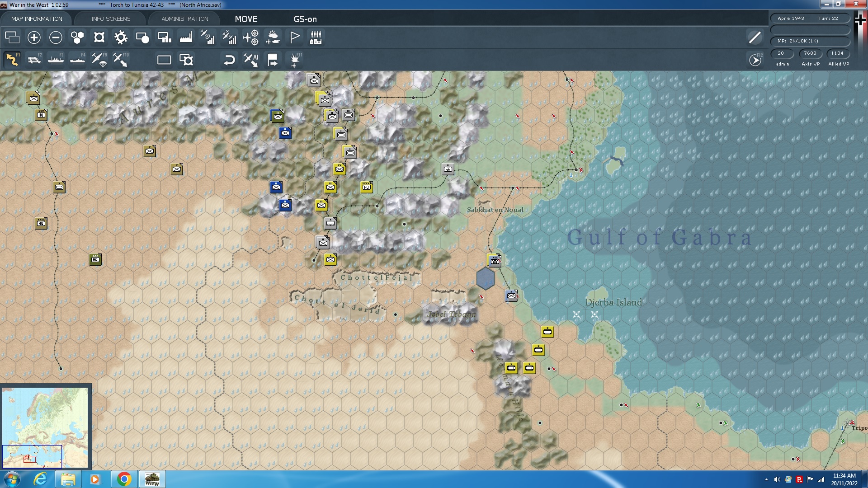Click the Axis VP value 7688
Viewport: 868px width, 488px height.
click(810, 53)
